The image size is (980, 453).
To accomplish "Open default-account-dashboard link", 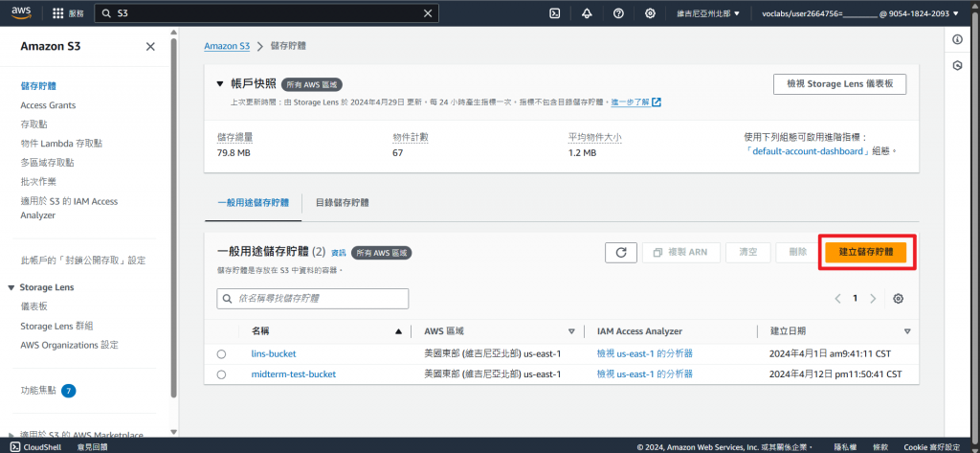I will [809, 151].
